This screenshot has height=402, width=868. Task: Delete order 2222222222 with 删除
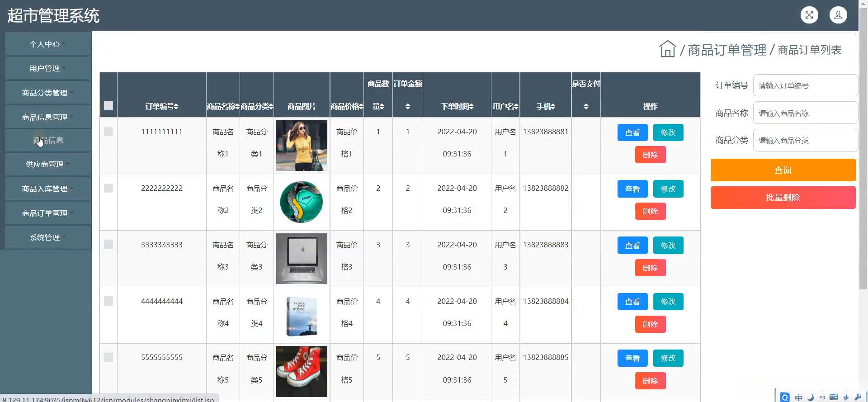click(x=650, y=211)
